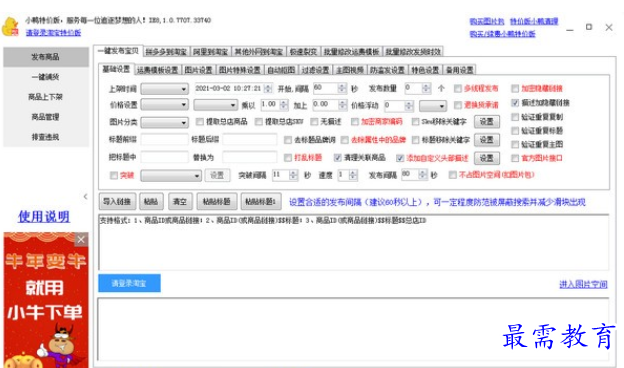Open the 图片设置 sub-tab
This screenshot has width=624, height=368.
[198, 70]
